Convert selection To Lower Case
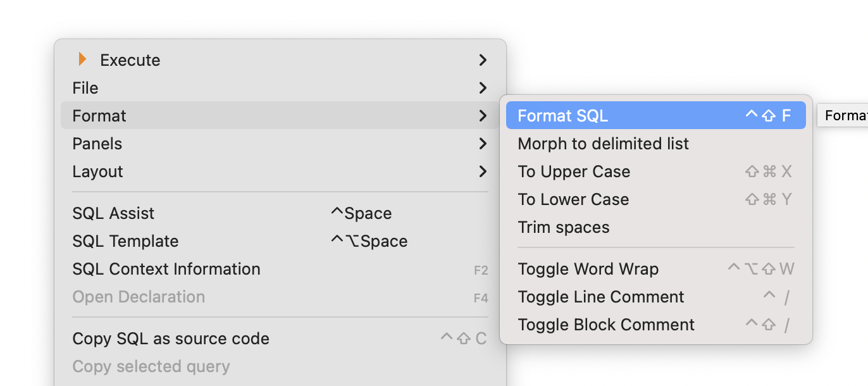868x386 pixels. click(x=573, y=199)
